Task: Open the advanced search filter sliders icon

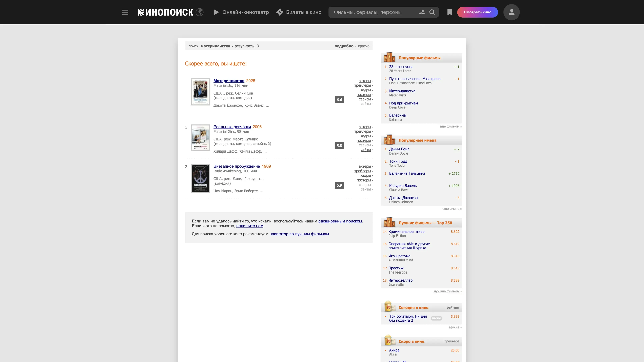Action: point(422,12)
